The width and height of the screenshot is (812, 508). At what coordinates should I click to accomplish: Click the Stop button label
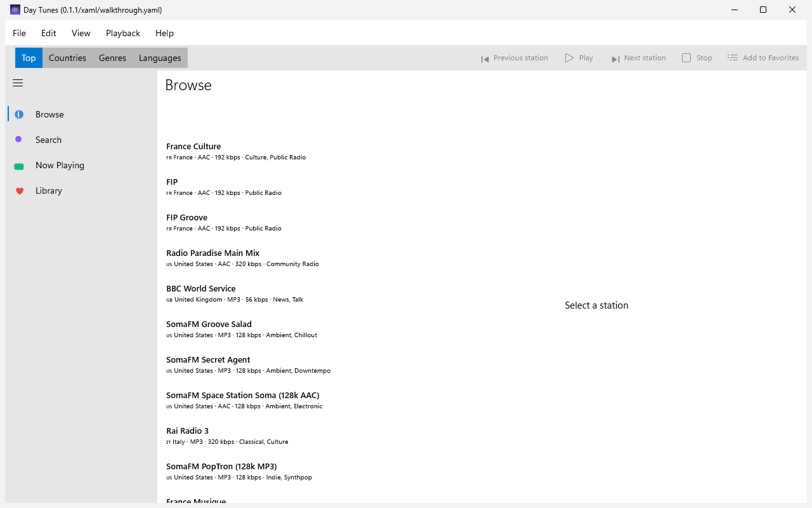(x=704, y=58)
